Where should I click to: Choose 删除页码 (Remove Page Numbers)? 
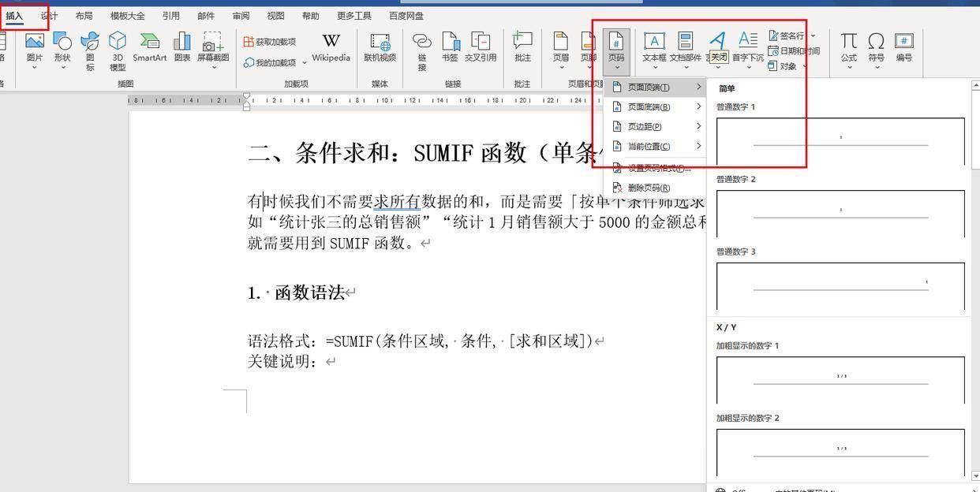(649, 188)
